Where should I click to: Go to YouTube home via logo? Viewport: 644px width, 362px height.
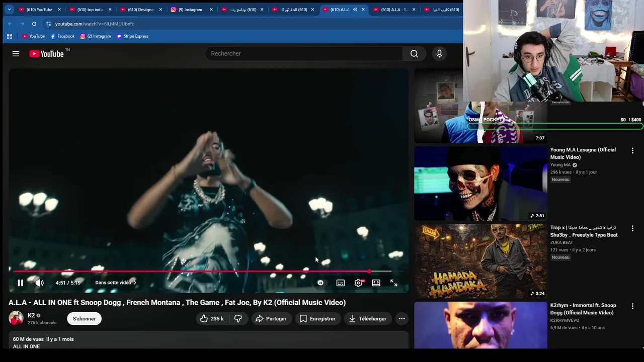tap(46, 54)
